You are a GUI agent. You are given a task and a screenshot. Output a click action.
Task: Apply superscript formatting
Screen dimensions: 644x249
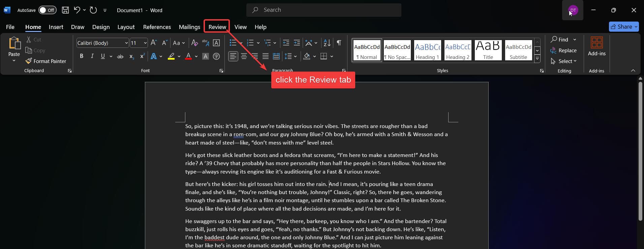pyautogui.click(x=142, y=56)
